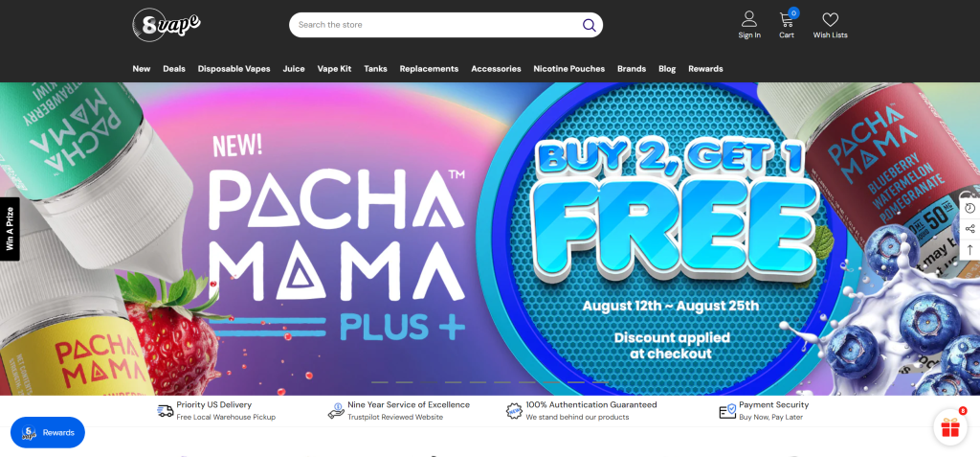Click the 8vape logo

click(167, 25)
